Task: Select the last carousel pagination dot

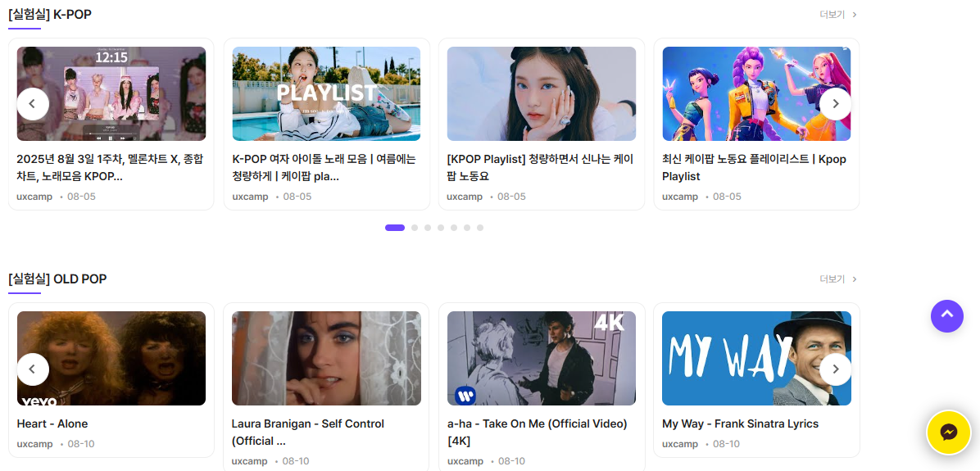Action: pos(480,228)
